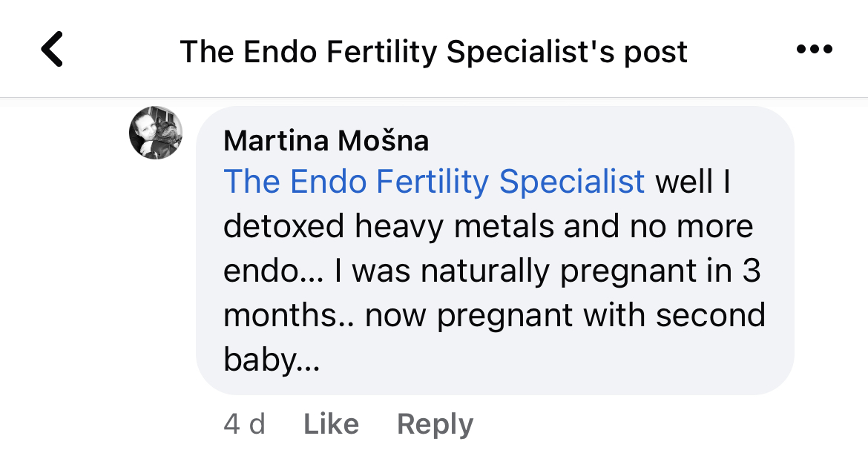Image resolution: width=868 pixels, height=453 pixels.
Task: Click the comment's last line reading "baby..."
Action: [x=271, y=361]
